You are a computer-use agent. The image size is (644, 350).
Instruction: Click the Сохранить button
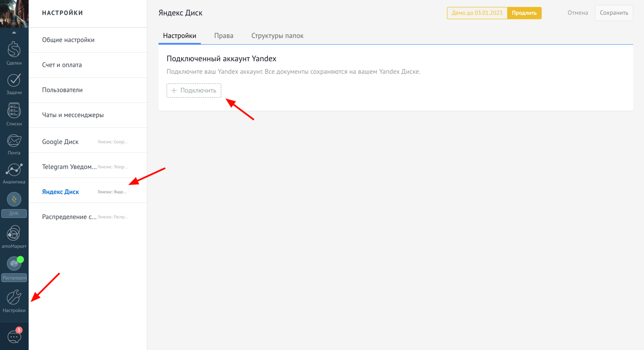614,13
